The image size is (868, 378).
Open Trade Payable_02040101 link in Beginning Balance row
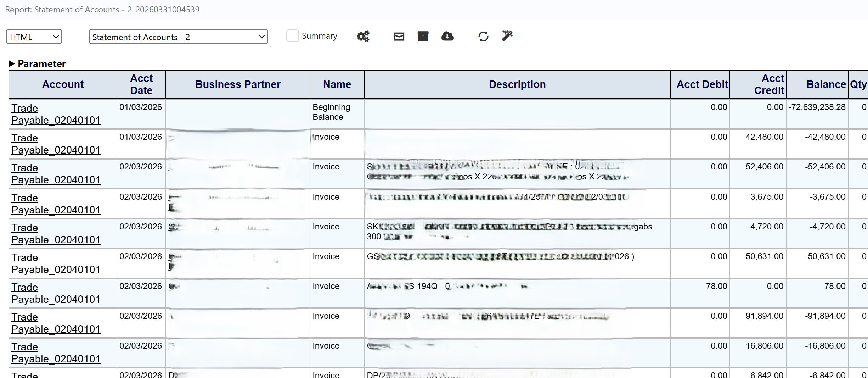(x=56, y=114)
